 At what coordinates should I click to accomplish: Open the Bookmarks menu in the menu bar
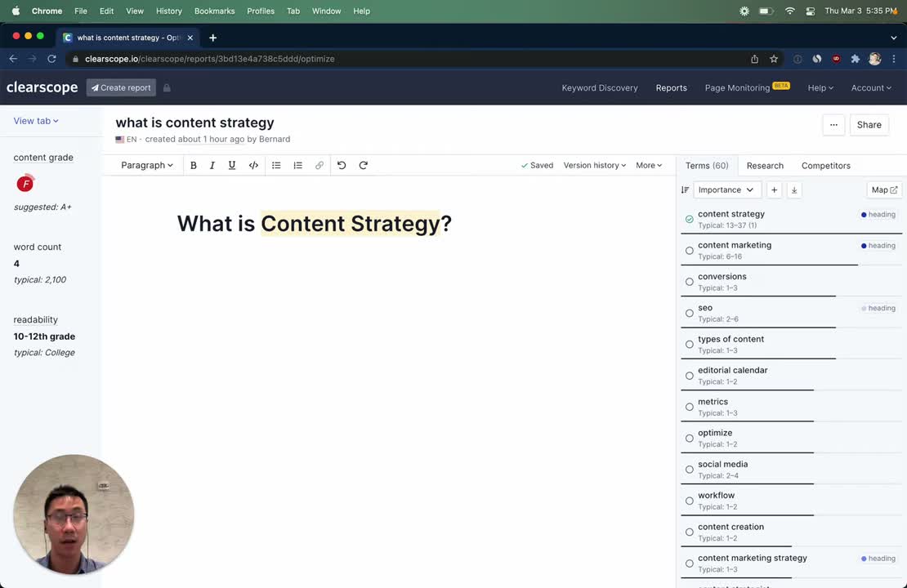(x=214, y=11)
